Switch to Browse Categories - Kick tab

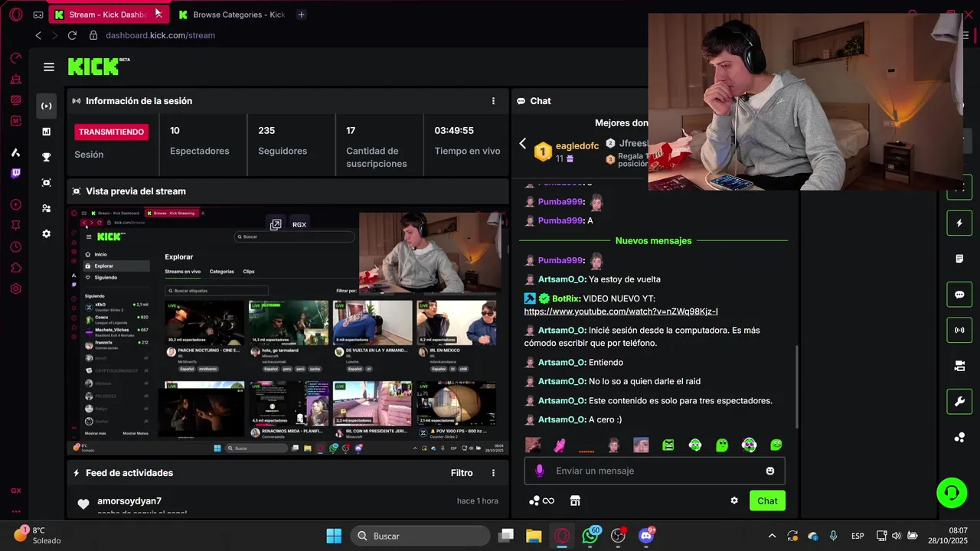pos(231,15)
